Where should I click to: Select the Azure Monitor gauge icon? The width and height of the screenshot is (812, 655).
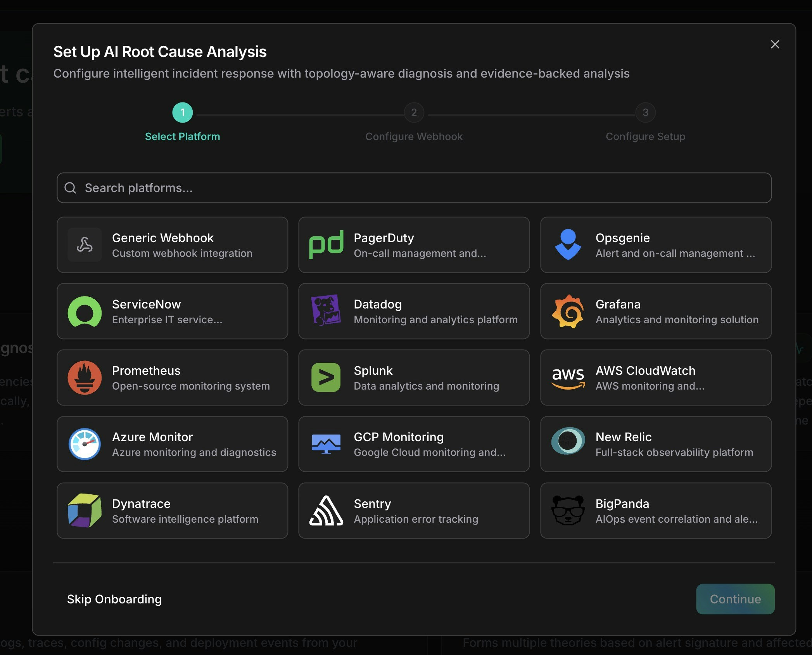pyautogui.click(x=85, y=444)
